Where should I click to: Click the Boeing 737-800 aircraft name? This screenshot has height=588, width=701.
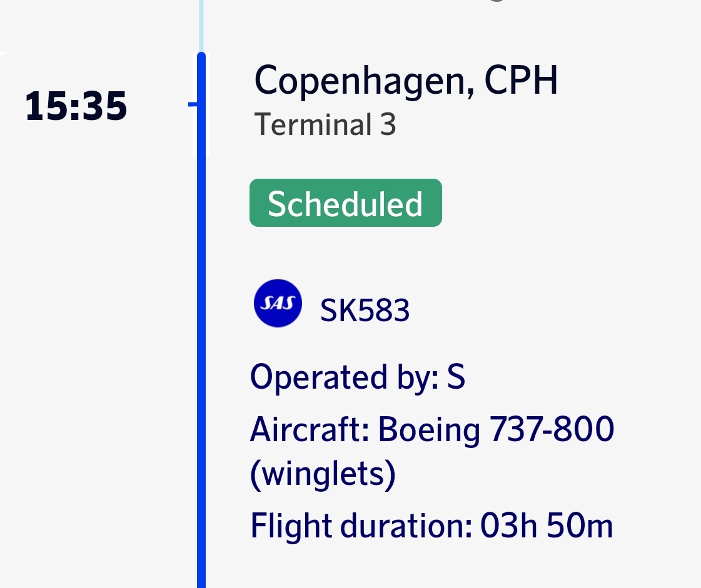point(496,429)
